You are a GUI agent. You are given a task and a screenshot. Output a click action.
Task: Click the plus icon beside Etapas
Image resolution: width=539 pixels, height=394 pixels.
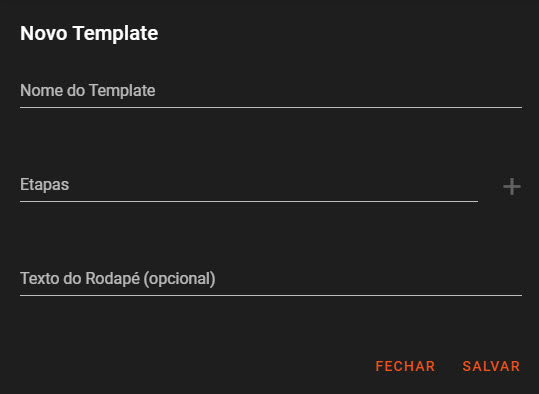point(512,187)
